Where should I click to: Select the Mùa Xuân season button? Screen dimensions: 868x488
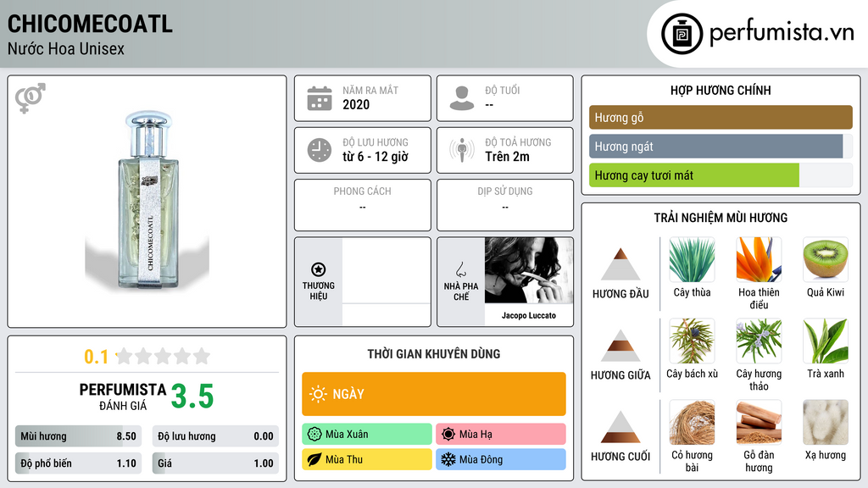(x=367, y=435)
